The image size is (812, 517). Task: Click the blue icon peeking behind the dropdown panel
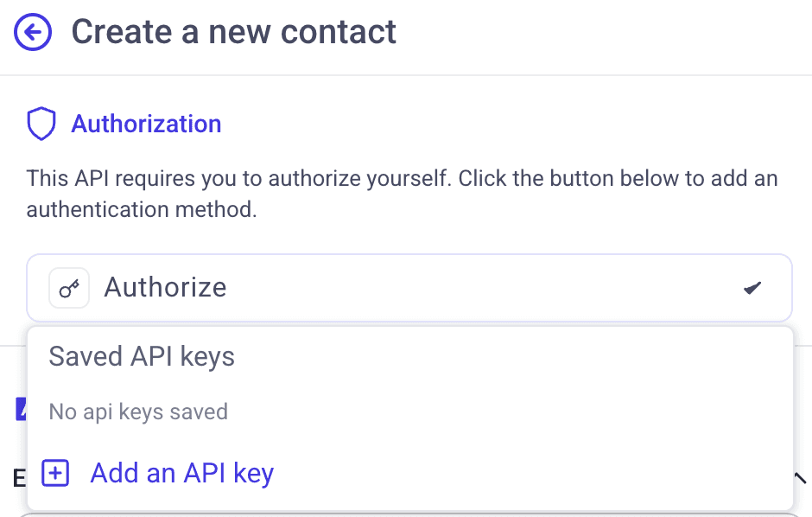coord(21,409)
